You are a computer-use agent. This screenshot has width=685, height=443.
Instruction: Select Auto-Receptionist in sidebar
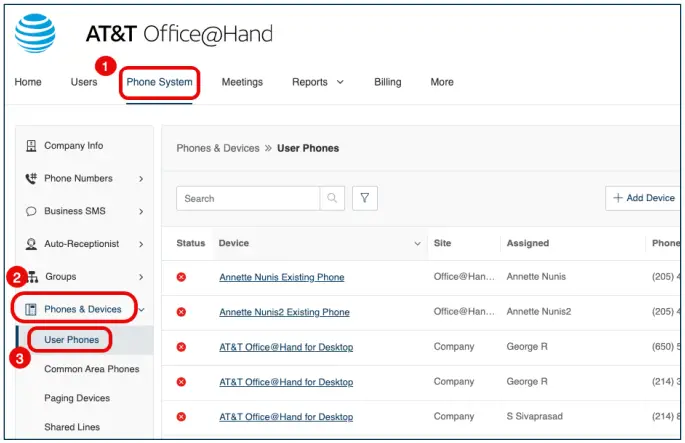[x=82, y=244]
